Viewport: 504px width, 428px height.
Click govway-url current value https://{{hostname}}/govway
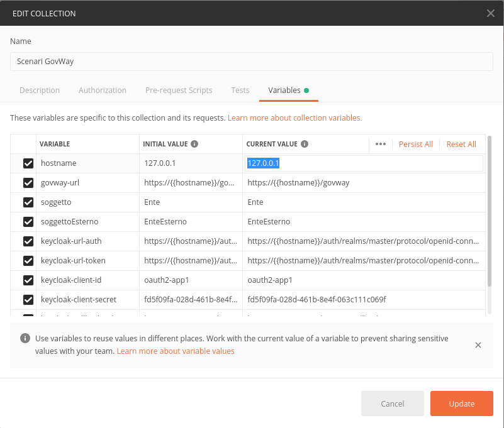click(x=298, y=183)
